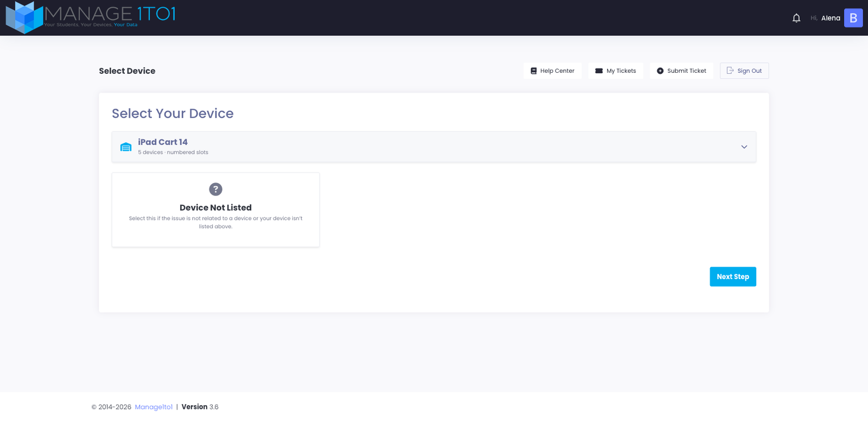Click the Version 3.6 footer text
Screen dimensions: 868x422
point(200,407)
